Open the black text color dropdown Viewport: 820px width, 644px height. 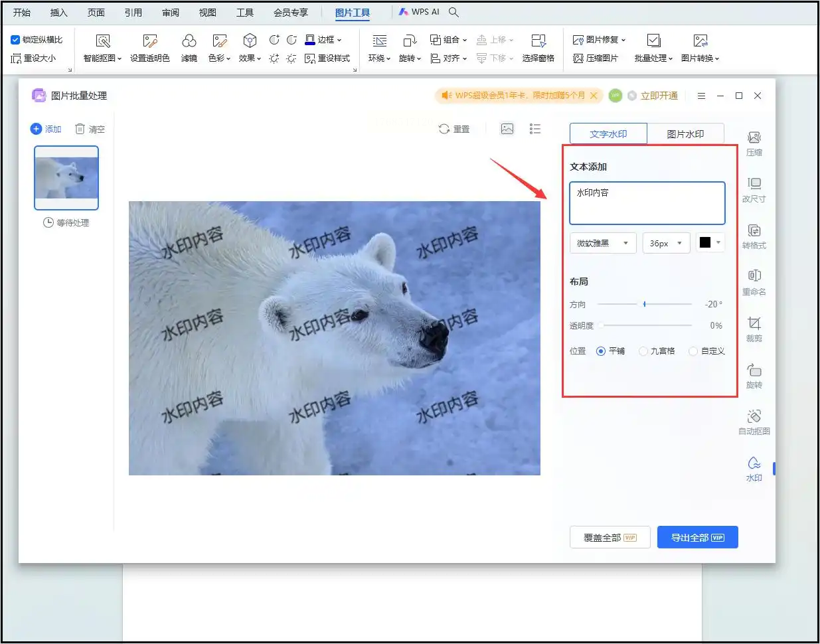(x=710, y=243)
